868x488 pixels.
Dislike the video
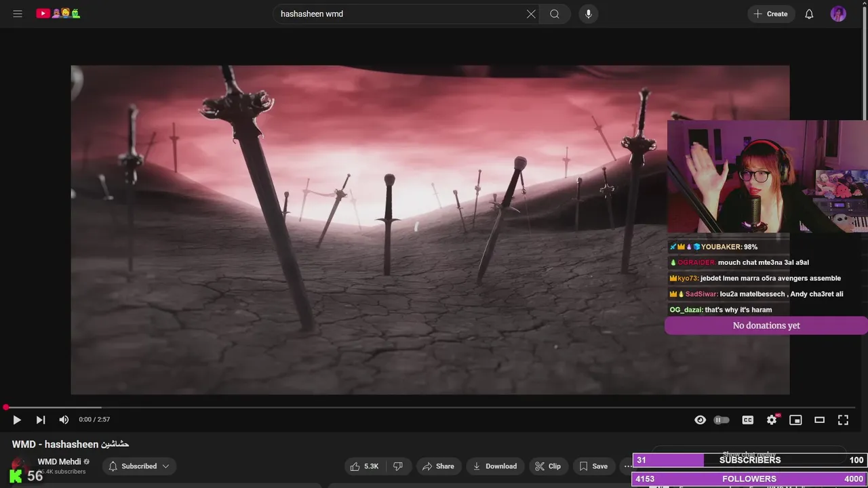tap(398, 466)
